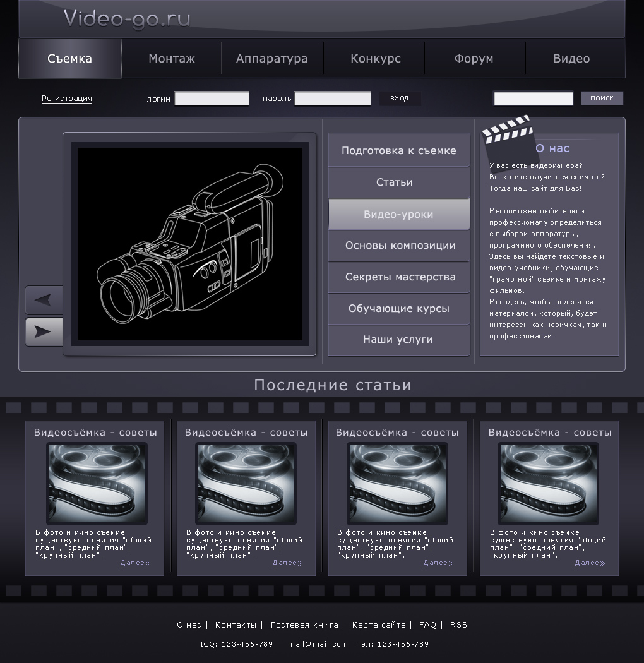Open the Карта сайта footer link

[379, 625]
